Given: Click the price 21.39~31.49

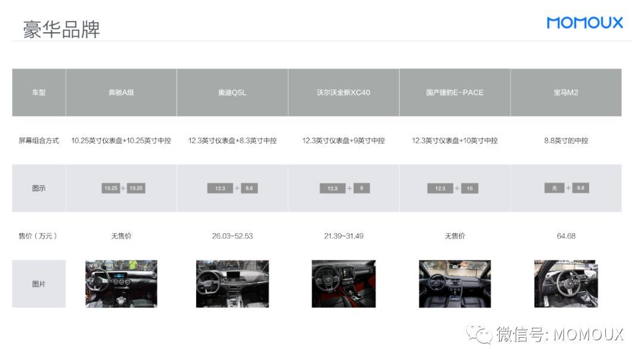Looking at the screenshot, I should coord(344,236).
